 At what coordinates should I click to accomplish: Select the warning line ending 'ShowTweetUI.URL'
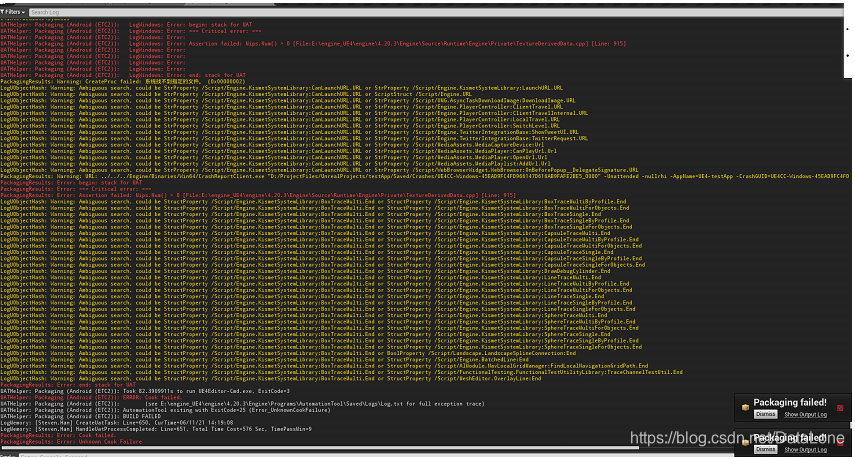[x=290, y=132]
